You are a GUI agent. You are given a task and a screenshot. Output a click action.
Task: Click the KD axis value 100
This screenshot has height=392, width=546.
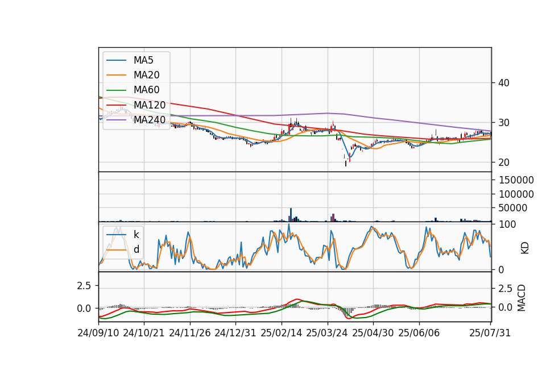click(x=507, y=224)
